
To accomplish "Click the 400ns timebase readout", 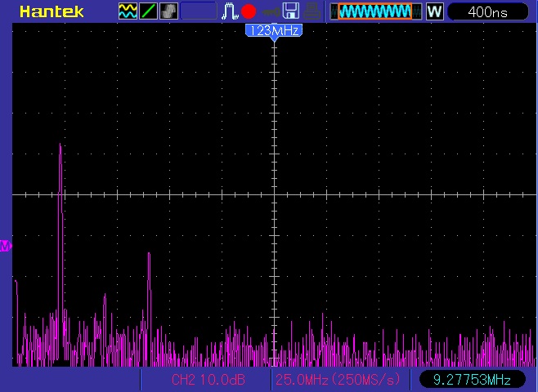I will pyautogui.click(x=487, y=12).
